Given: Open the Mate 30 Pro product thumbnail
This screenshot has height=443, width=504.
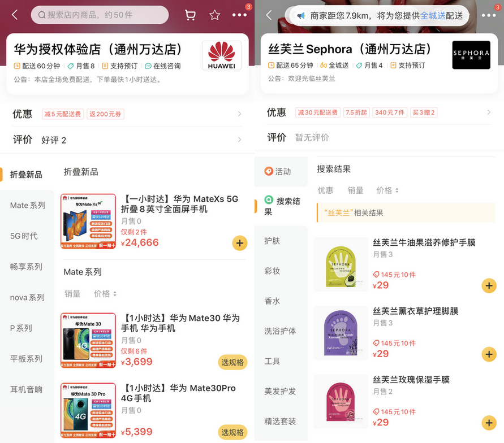Looking at the screenshot, I should (x=88, y=410).
